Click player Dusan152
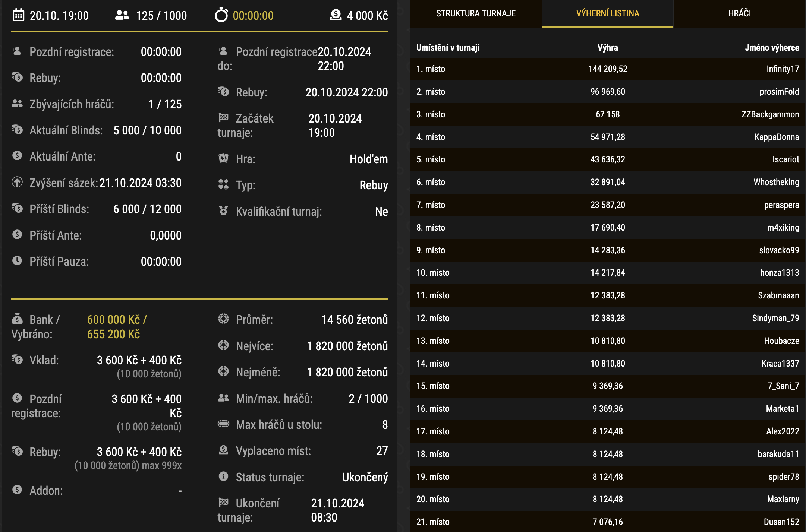 pyautogui.click(x=781, y=522)
